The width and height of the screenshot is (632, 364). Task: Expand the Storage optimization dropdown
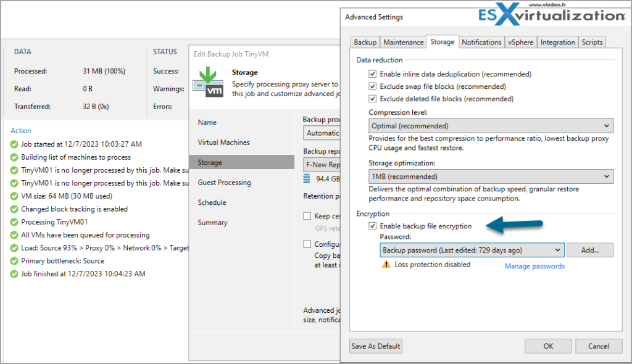(608, 176)
